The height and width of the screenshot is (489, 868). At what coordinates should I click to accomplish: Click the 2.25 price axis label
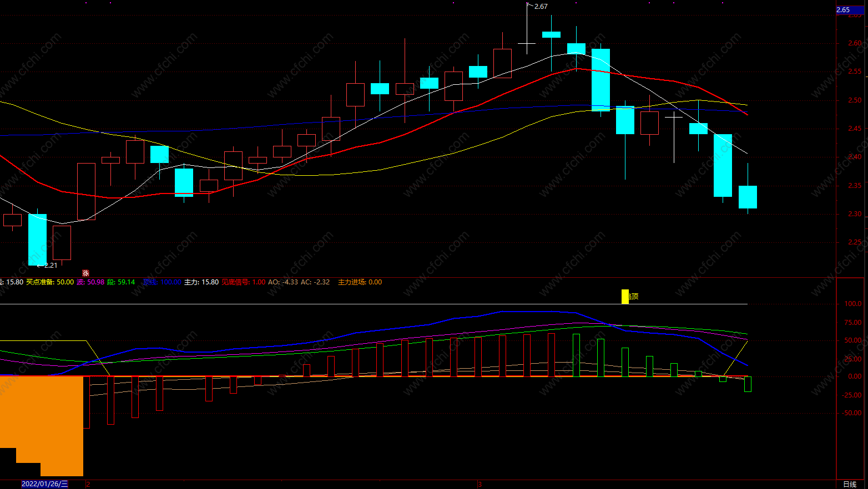pyautogui.click(x=855, y=242)
